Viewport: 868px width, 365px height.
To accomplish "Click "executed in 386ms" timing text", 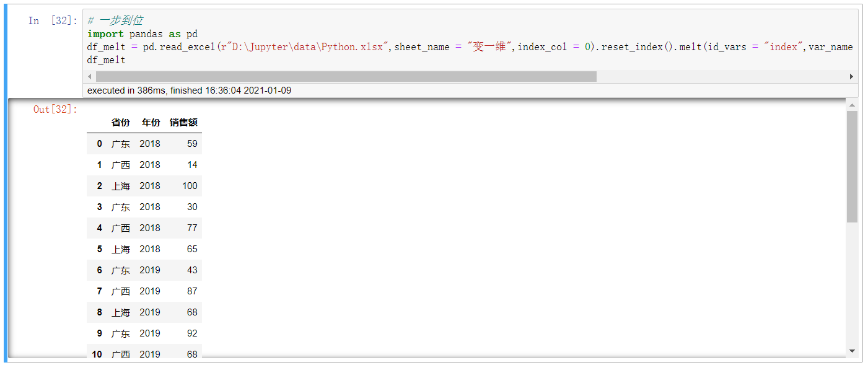I will (x=127, y=90).
